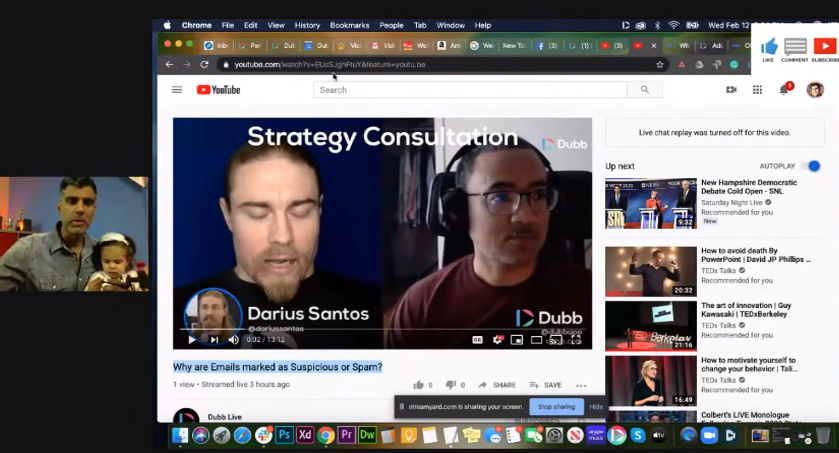Open Dreamweaver from the dock
The image size is (839, 453).
tap(367, 435)
